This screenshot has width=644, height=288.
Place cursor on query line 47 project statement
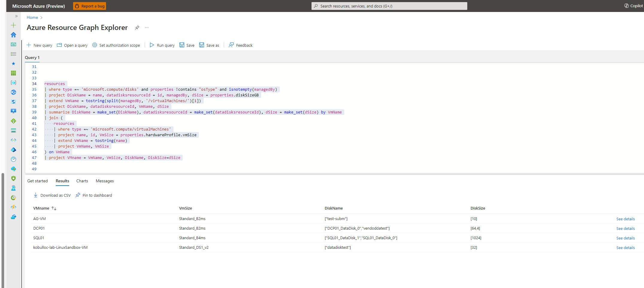click(x=114, y=157)
